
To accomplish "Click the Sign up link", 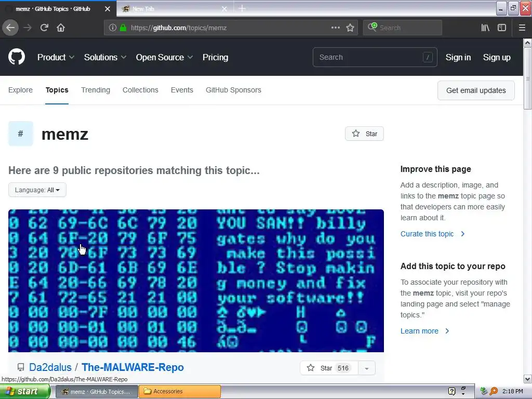I will [x=497, y=57].
